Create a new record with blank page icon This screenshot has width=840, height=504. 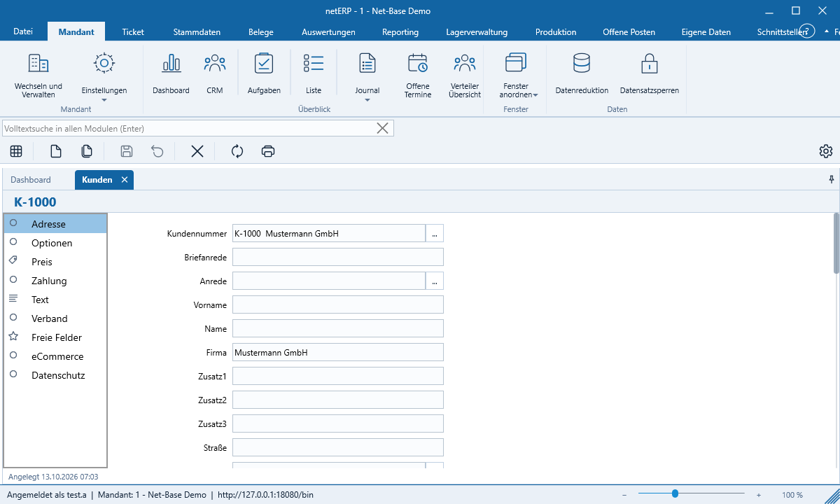[x=55, y=151]
